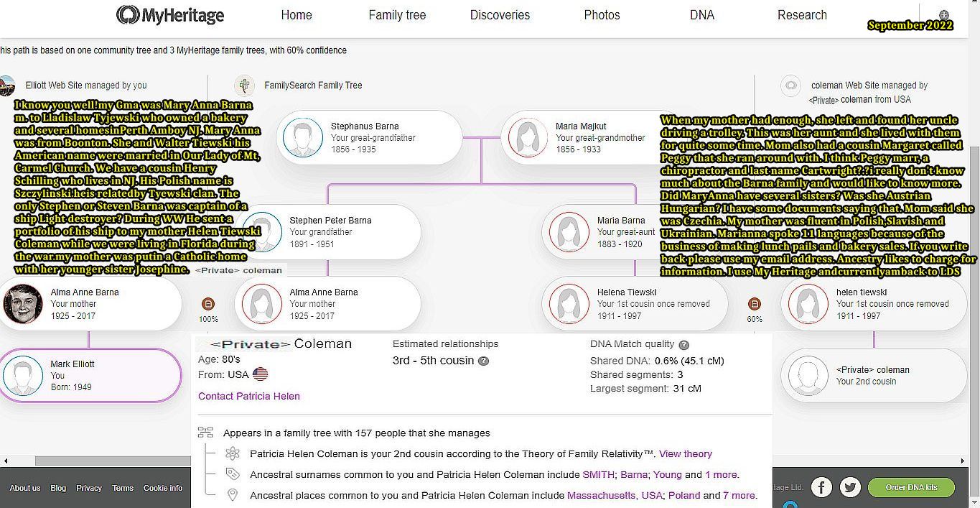Click the '3rd - 5th cousin' relationship text

click(433, 361)
